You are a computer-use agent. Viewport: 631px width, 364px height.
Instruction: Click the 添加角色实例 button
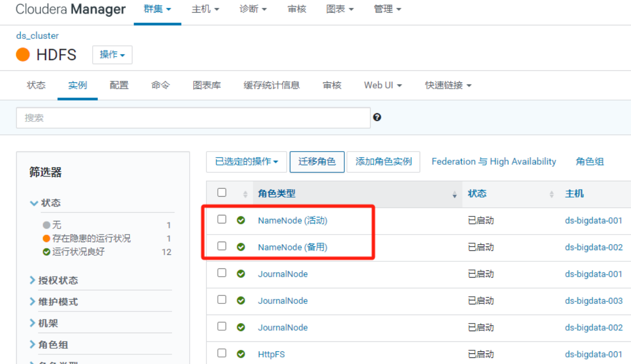(x=384, y=162)
